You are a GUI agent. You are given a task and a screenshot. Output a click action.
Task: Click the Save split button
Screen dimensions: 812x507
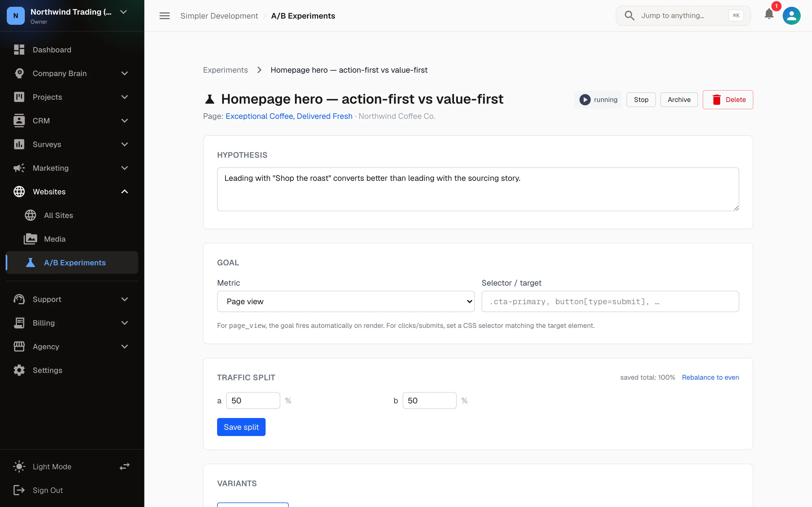241,427
